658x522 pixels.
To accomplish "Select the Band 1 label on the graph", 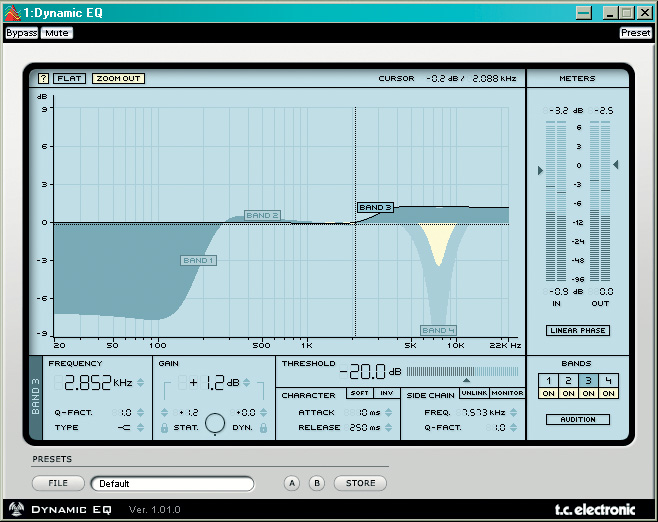I will coord(198,261).
